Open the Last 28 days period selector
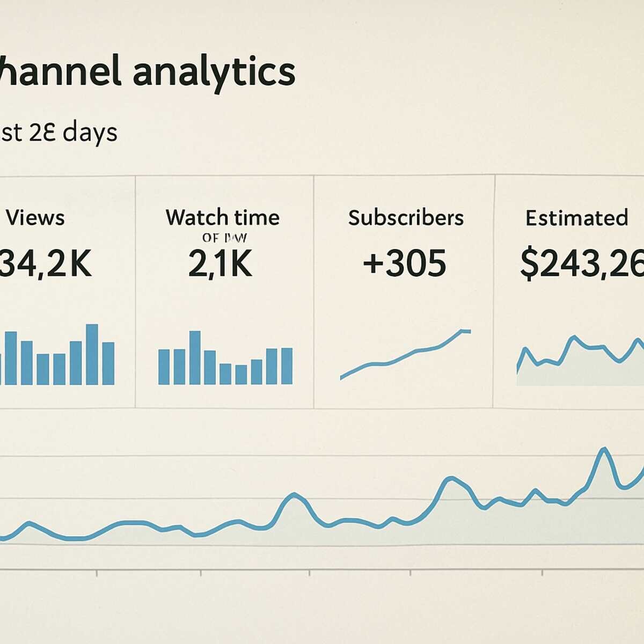Image resolution: width=644 pixels, height=644 pixels. tap(58, 132)
